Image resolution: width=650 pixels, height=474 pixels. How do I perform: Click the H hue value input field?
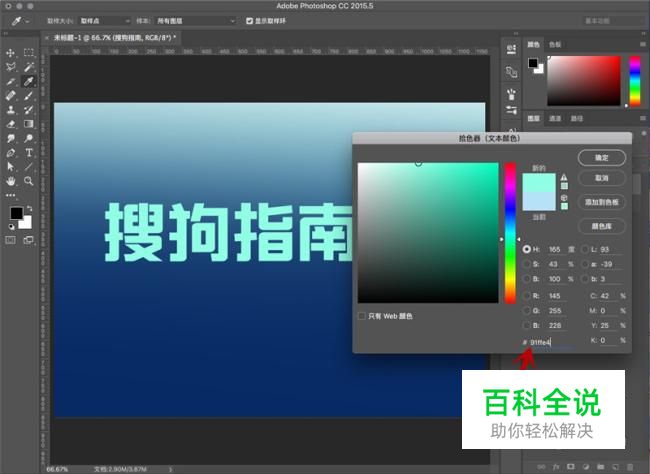[x=556, y=249]
